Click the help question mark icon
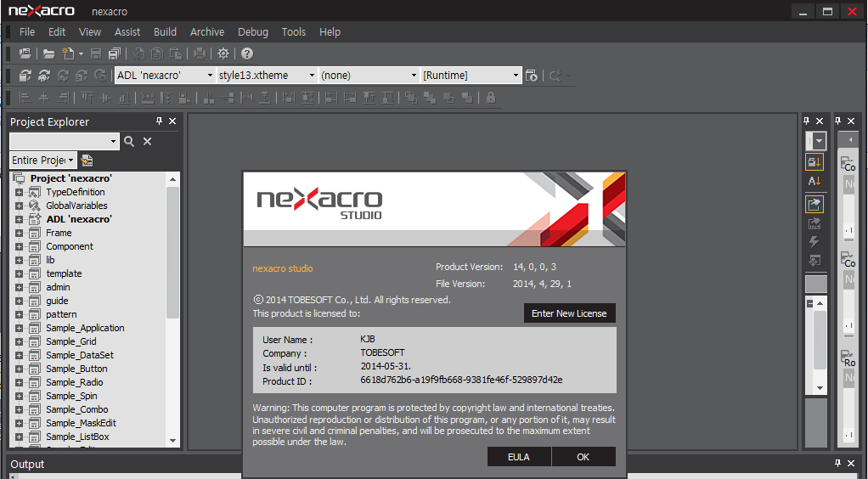Image resolution: width=868 pixels, height=479 pixels. pyautogui.click(x=247, y=54)
